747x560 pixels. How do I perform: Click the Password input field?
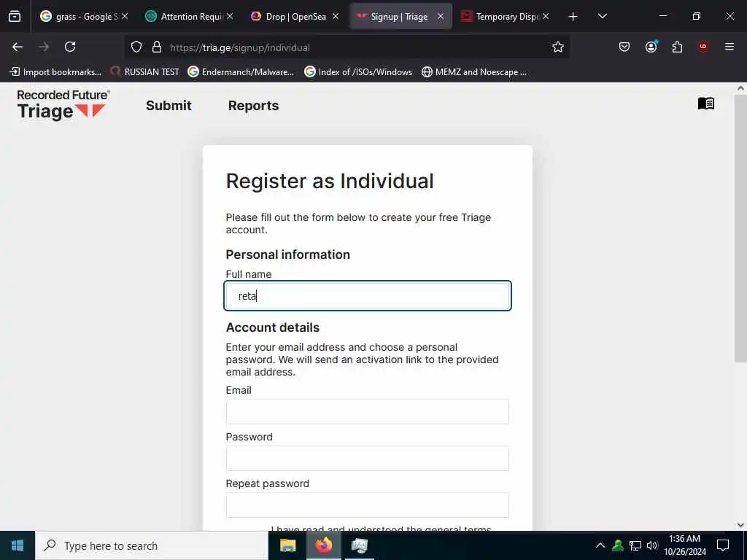pyautogui.click(x=368, y=459)
